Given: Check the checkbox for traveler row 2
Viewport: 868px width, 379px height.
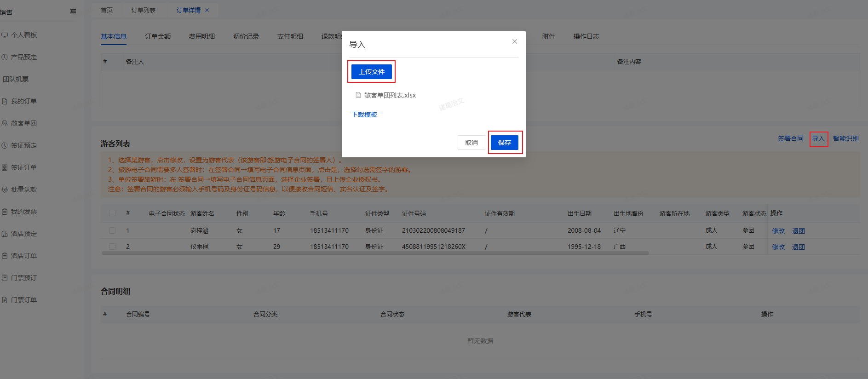Looking at the screenshot, I should click(x=112, y=247).
